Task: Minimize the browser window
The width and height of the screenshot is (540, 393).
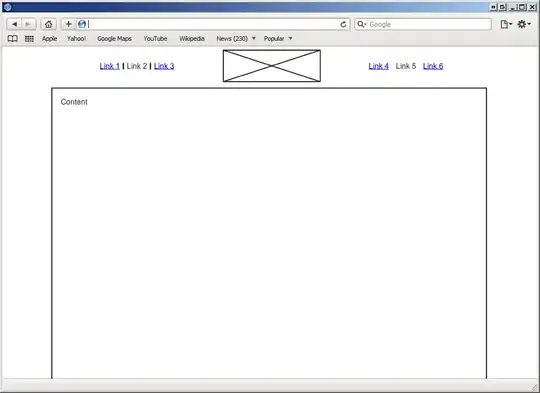Action: tap(513, 7)
